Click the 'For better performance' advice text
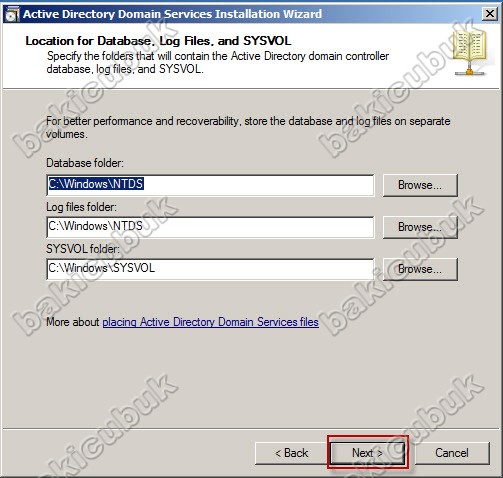503x478 pixels. tap(248, 128)
